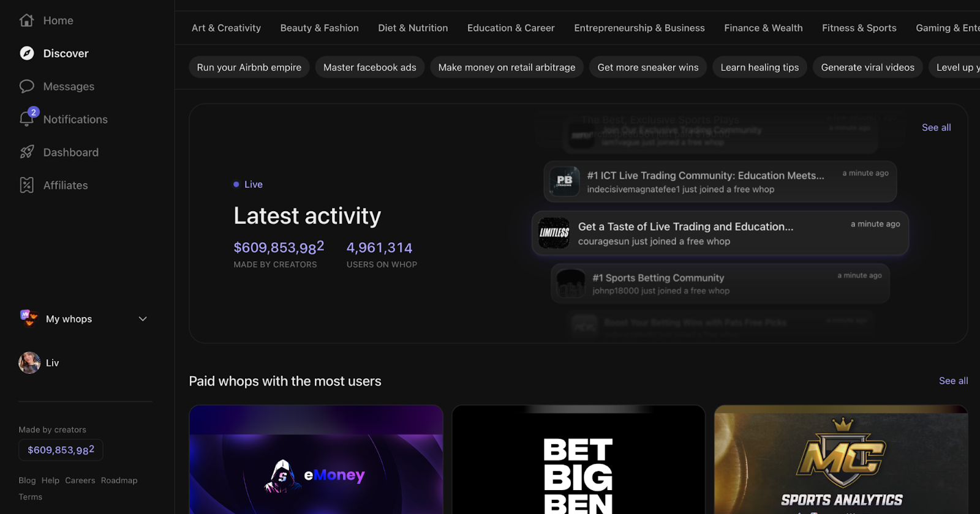The height and width of the screenshot is (514, 980).
Task: Select the Fitness & Sports category
Action: point(859,28)
